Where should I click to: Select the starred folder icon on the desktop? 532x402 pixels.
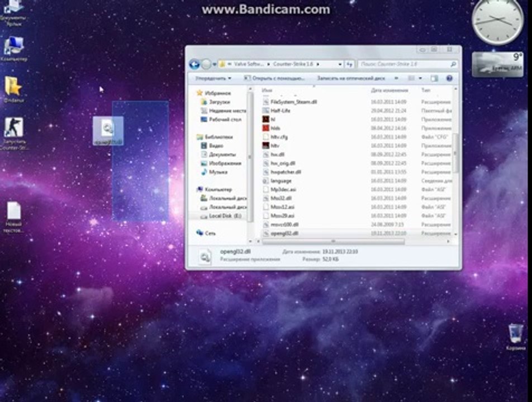13,90
